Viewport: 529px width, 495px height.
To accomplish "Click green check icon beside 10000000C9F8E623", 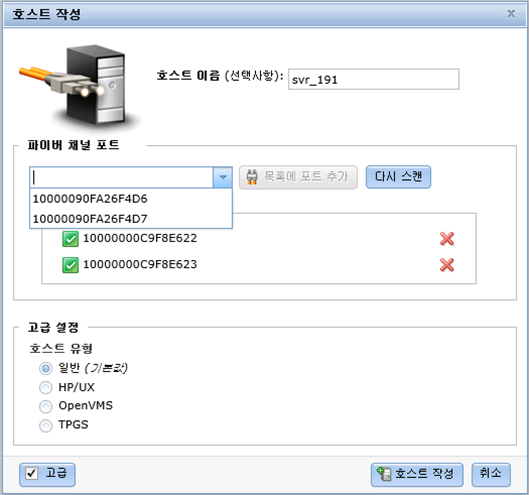I will [71, 265].
